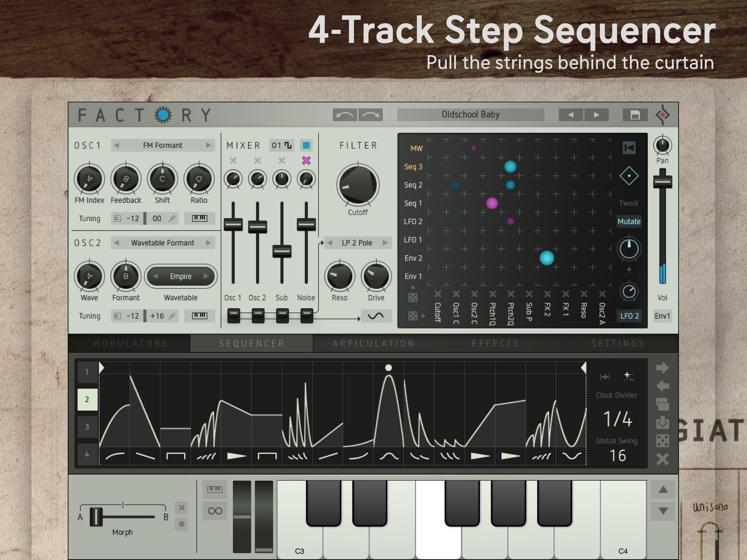747x560 pixels.
Task: Select sequencer track 3 button
Action: 87,427
